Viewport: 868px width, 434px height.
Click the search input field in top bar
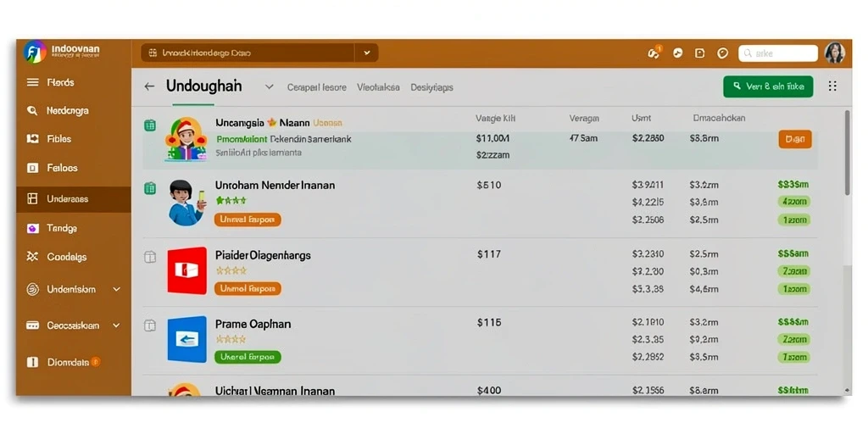[x=778, y=53]
